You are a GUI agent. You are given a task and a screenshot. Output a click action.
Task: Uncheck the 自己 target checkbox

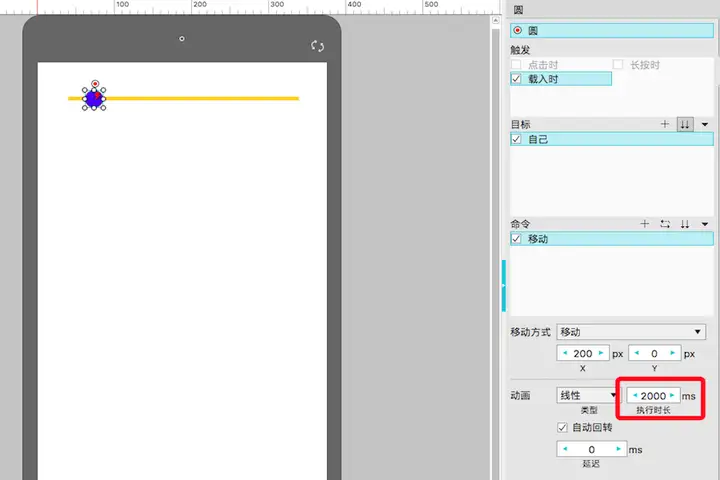tap(516, 139)
